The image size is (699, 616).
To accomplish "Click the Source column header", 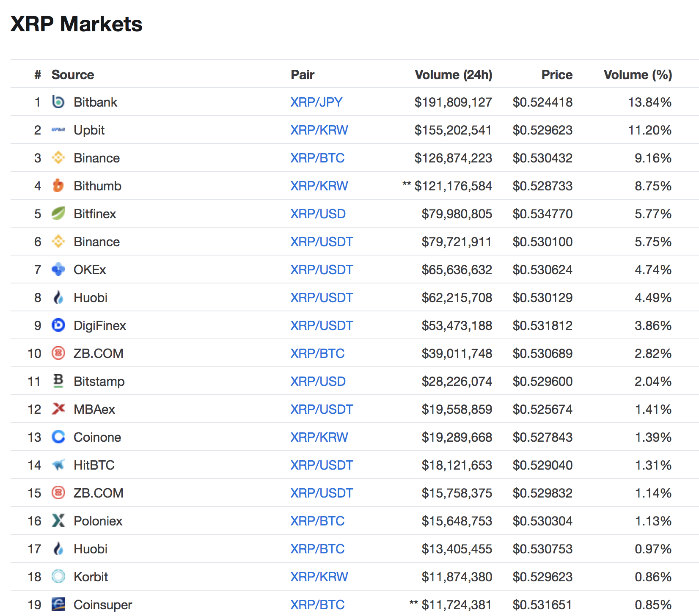I will click(x=73, y=75).
